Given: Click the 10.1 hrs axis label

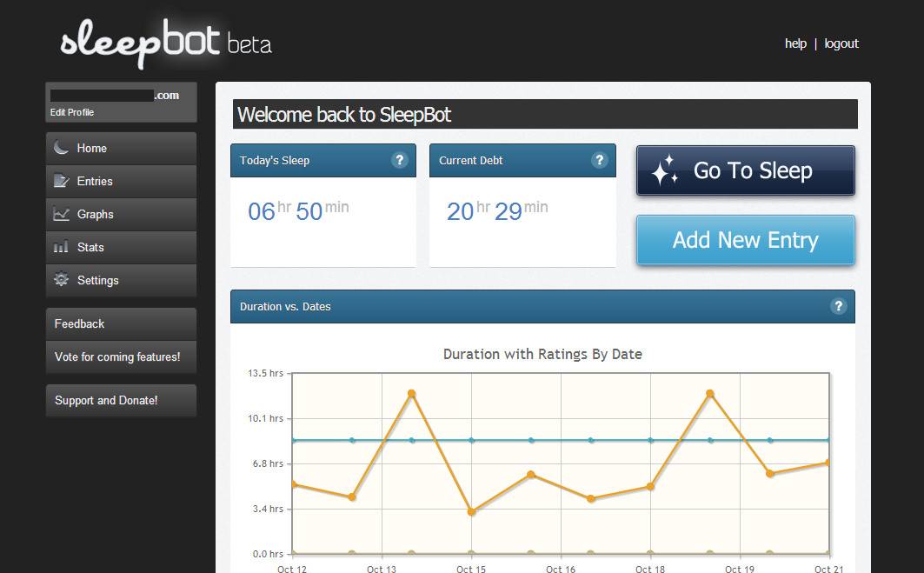Looking at the screenshot, I should click(266, 418).
